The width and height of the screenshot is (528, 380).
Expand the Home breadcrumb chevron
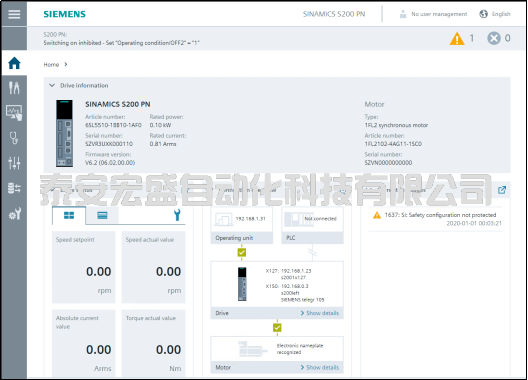click(66, 64)
